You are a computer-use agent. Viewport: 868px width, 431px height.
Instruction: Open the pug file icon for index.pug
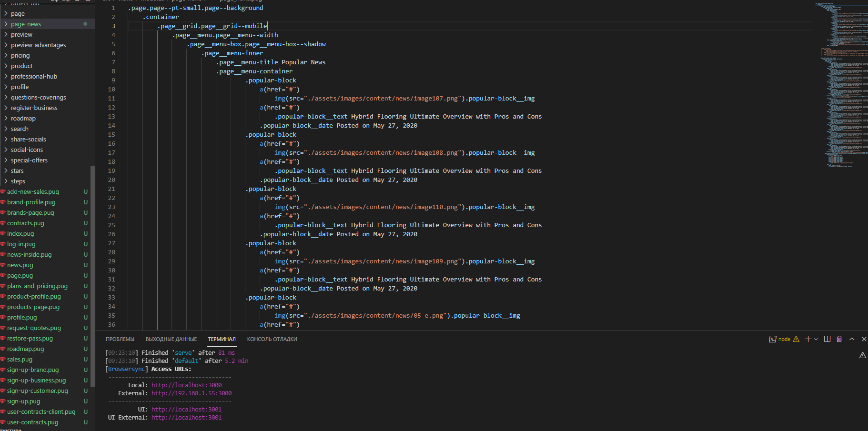click(x=3, y=233)
